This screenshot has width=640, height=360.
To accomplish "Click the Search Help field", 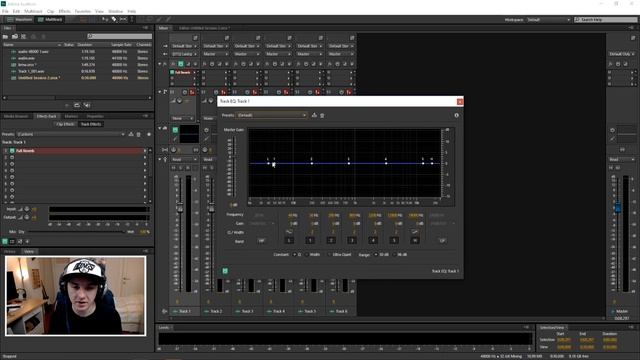I will 606,20.
